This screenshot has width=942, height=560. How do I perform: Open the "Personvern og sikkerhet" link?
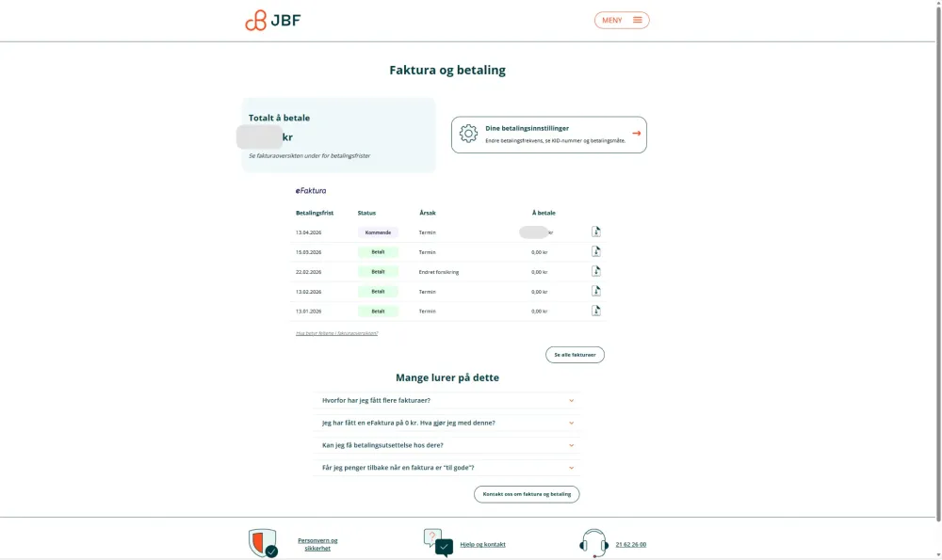(317, 544)
